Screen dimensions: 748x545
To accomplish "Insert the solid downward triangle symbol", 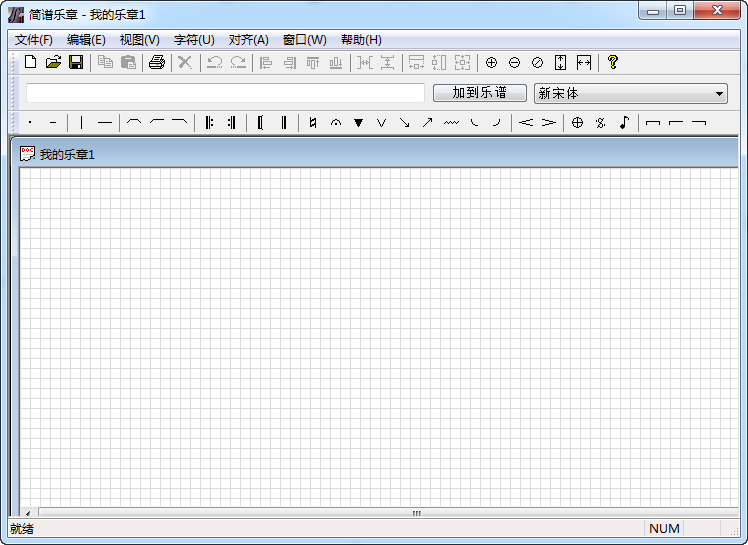I will [x=358, y=123].
